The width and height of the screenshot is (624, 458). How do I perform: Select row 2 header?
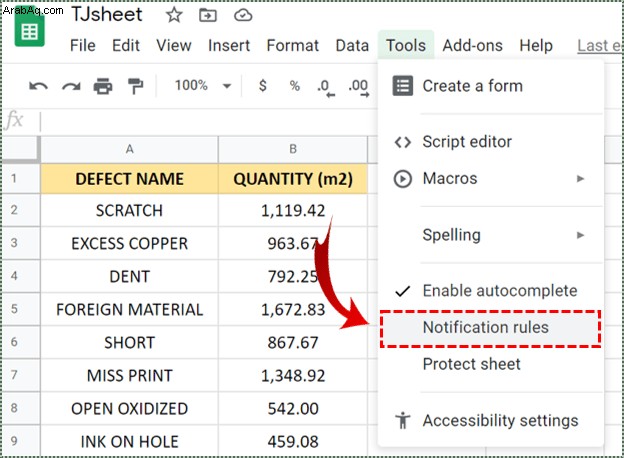click(20, 210)
